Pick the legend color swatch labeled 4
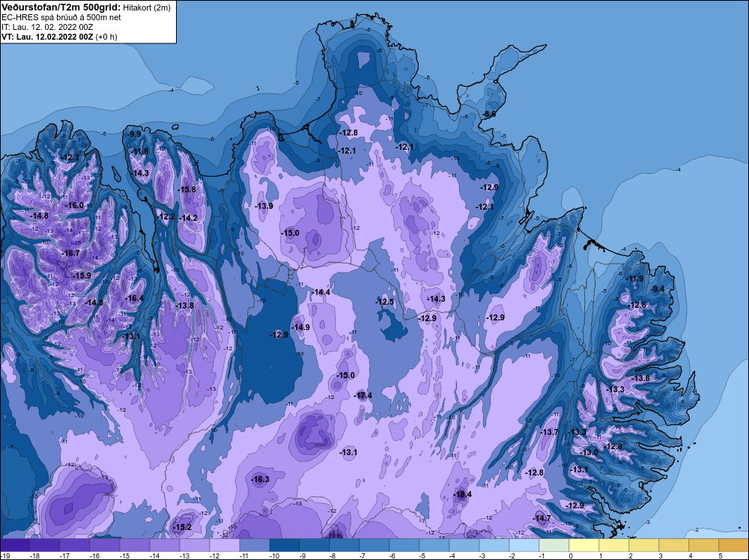The width and height of the screenshot is (749, 560). [x=704, y=545]
